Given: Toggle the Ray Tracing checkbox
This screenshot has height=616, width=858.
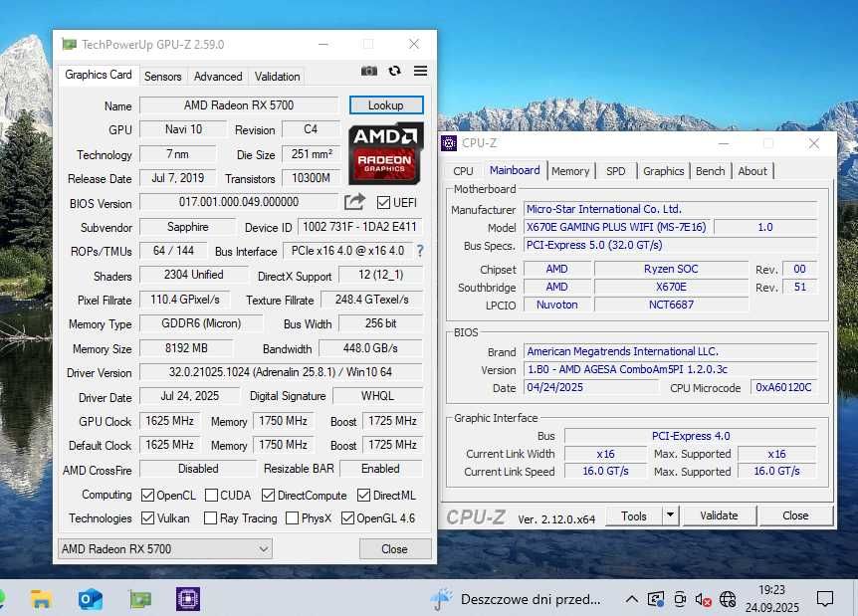Looking at the screenshot, I should pos(210,517).
